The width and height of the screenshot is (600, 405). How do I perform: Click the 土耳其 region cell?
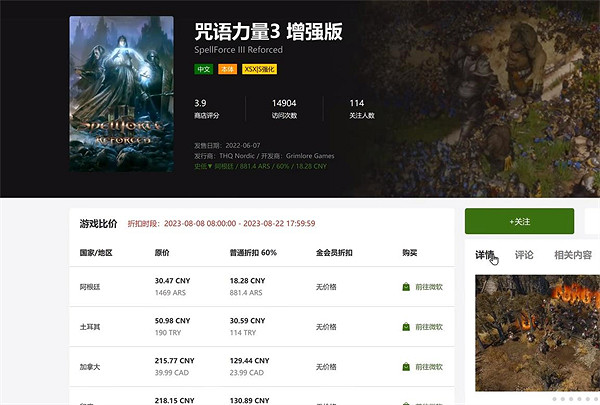[x=90, y=327]
